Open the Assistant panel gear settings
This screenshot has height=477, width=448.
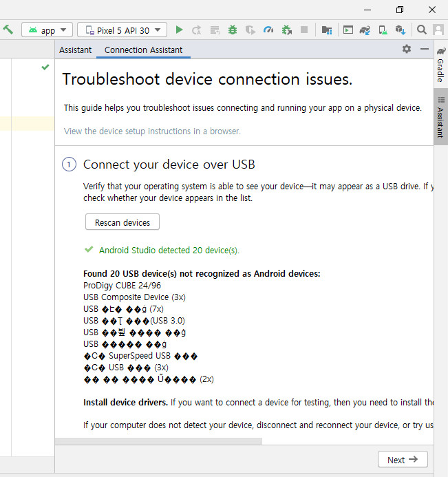(x=407, y=49)
